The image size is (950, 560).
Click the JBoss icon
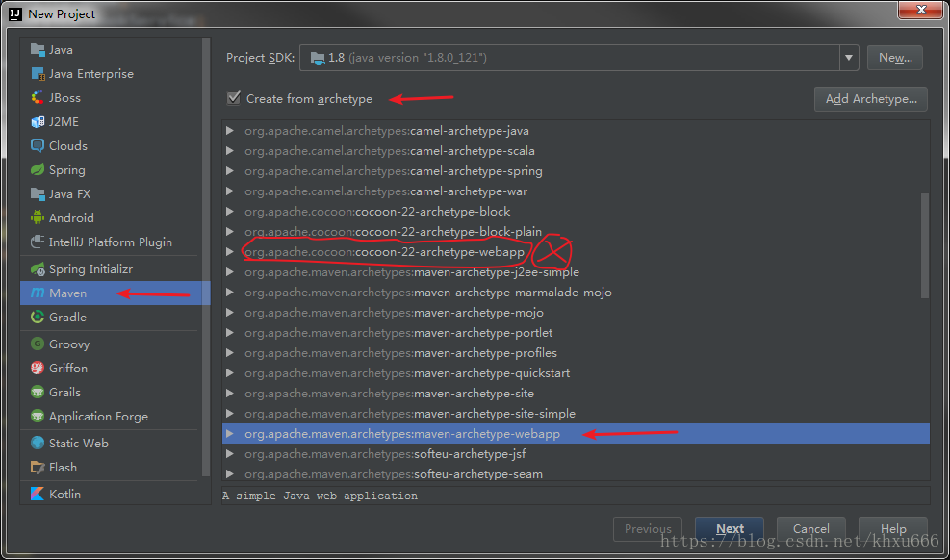click(x=38, y=97)
